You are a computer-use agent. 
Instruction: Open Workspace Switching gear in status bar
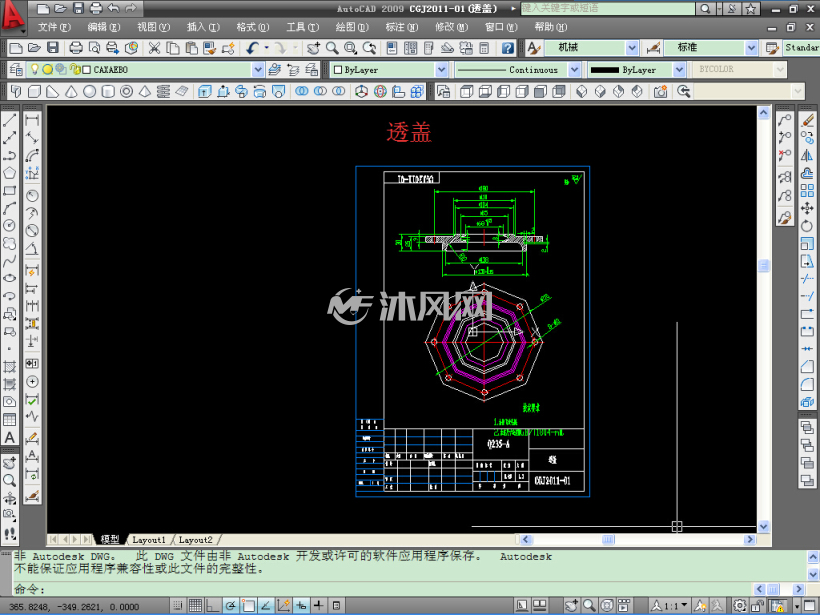coord(740,606)
